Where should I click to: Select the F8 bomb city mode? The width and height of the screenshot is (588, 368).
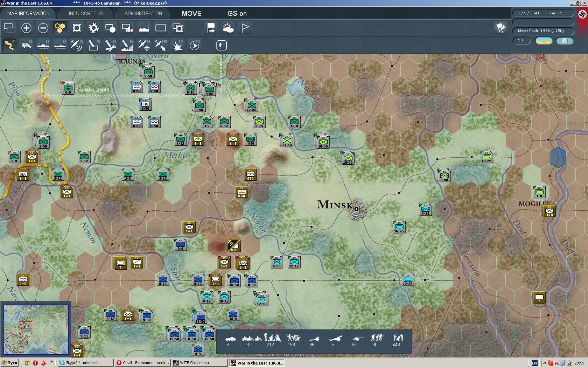click(127, 45)
